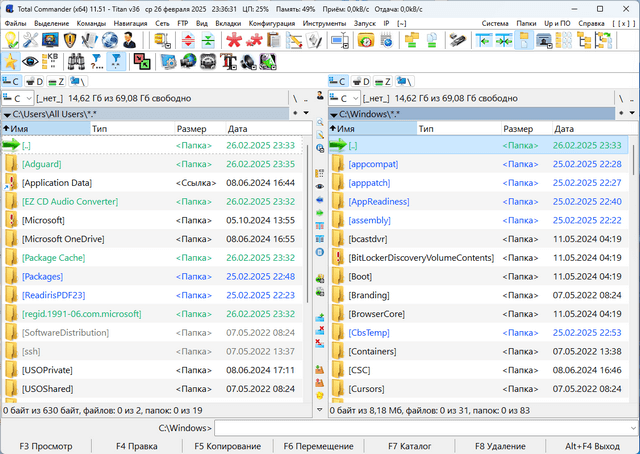Screen dimensions: 640x454
Task: Click the red asterisk select icon
Action: coord(233,40)
